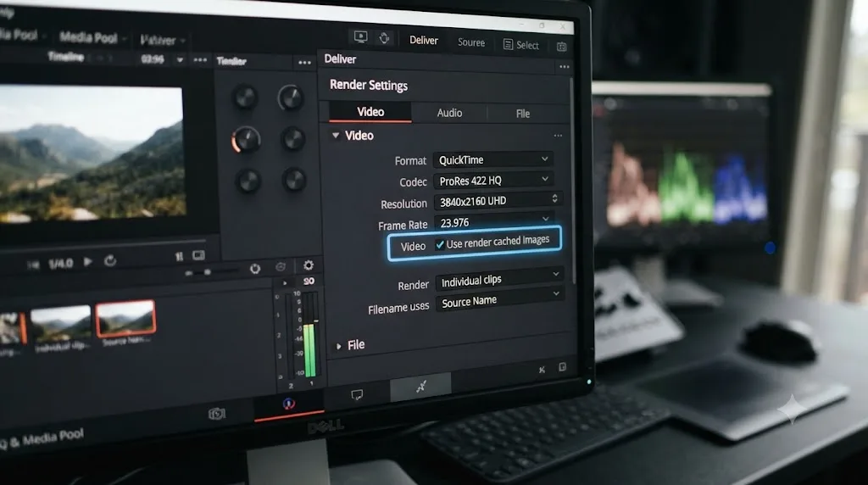Open the Filename uses dropdown showing Source Name
Screen dimensions: 868x485
(499, 301)
